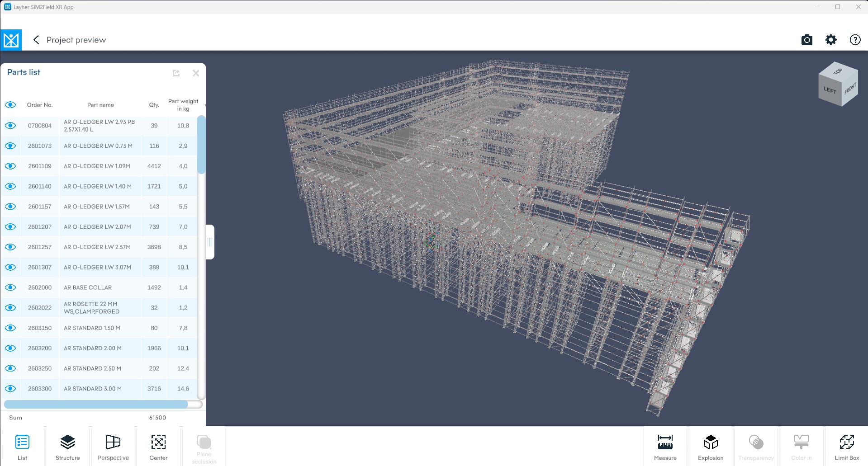
Task: Hide AR BASE COLLAR parts
Action: (10, 287)
